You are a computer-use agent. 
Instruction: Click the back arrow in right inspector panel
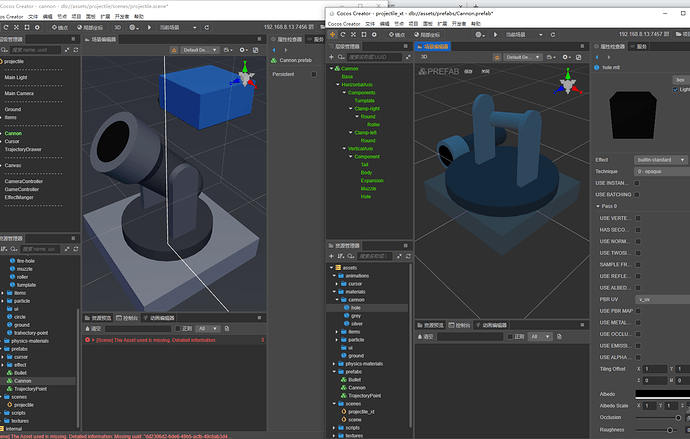click(x=597, y=57)
